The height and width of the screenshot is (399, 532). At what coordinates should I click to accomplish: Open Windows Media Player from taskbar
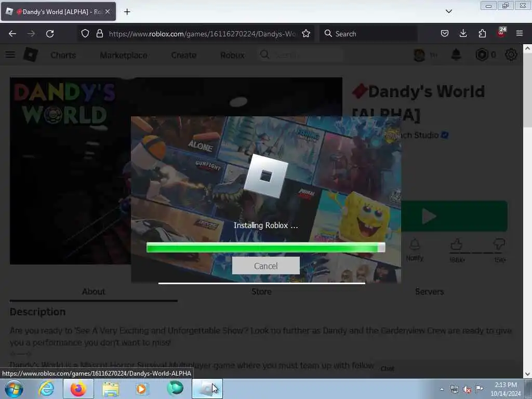(142, 389)
